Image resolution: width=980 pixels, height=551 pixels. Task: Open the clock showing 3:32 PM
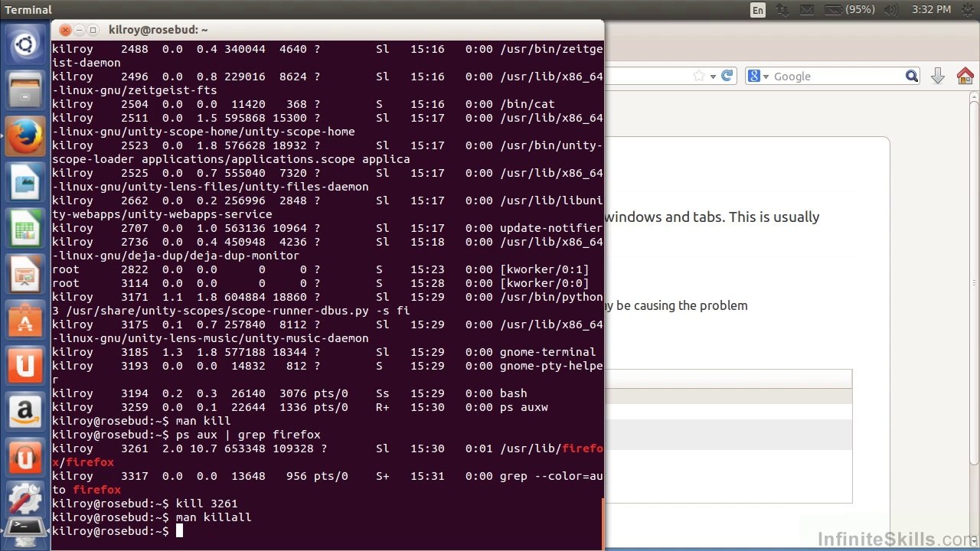click(931, 10)
